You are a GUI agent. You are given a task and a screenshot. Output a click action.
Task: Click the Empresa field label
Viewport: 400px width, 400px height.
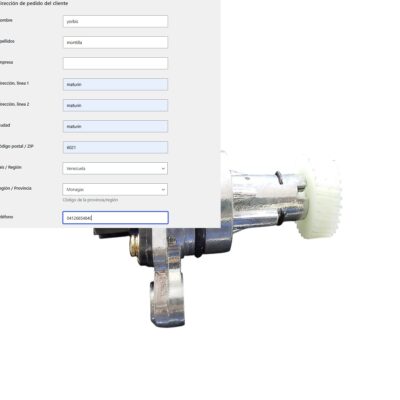(x=7, y=62)
